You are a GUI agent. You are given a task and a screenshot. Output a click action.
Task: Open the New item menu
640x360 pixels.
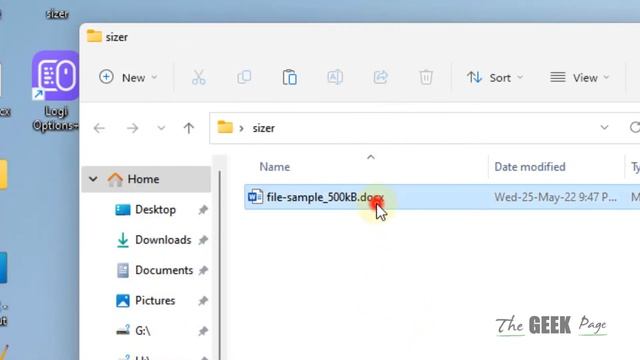[128, 77]
